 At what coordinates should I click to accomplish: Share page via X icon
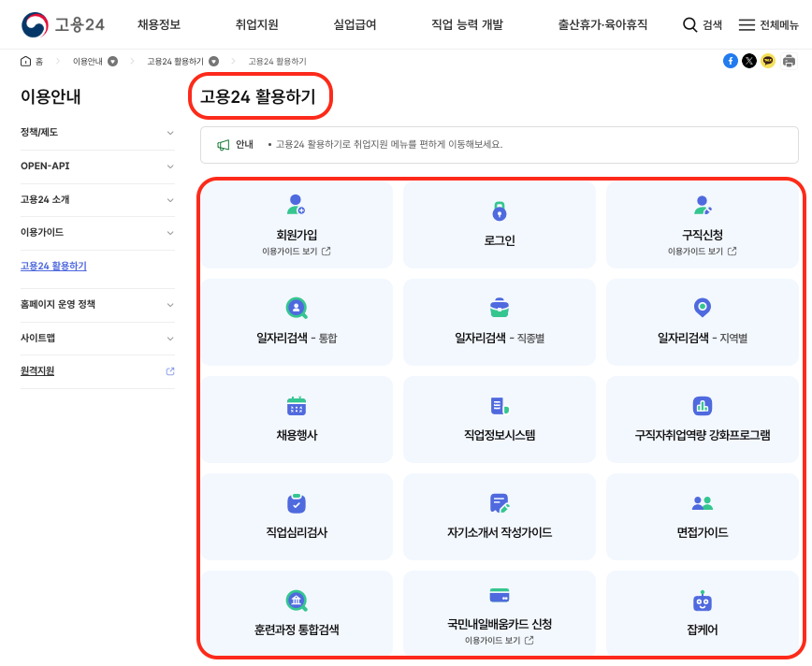point(749,61)
